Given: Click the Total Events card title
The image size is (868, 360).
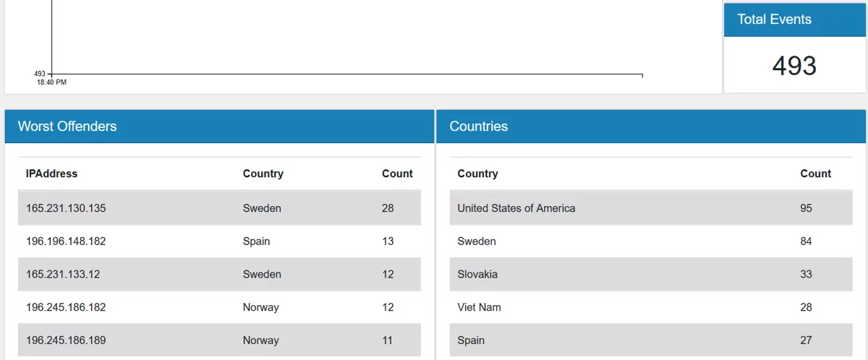Looking at the screenshot, I should [x=774, y=20].
